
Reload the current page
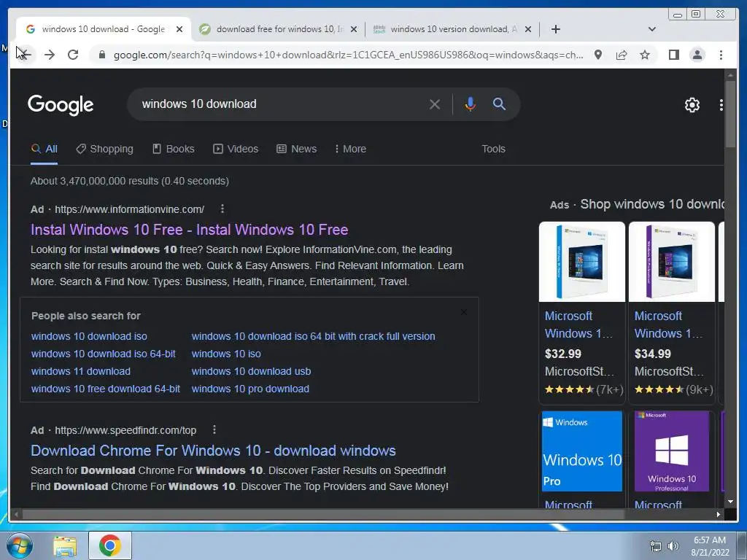(x=73, y=55)
